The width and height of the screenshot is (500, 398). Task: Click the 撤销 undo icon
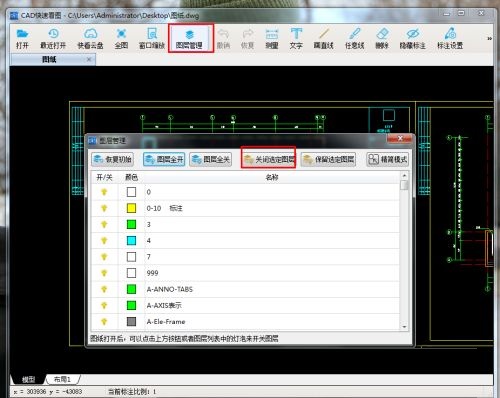223,38
